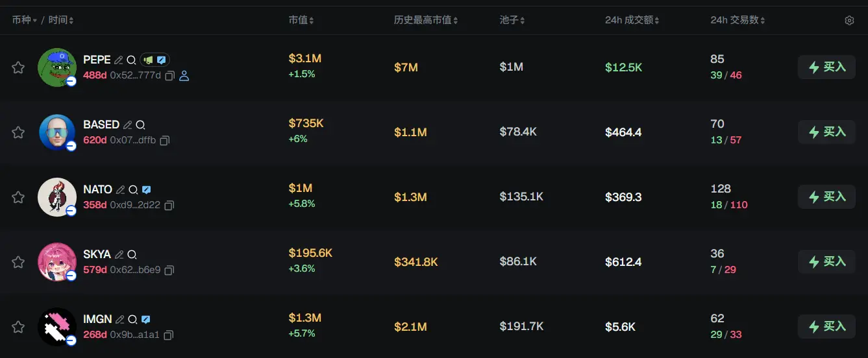This screenshot has width=868, height=358.
Task: Open the SKYA token avatar thumbnail
Action: [57, 262]
